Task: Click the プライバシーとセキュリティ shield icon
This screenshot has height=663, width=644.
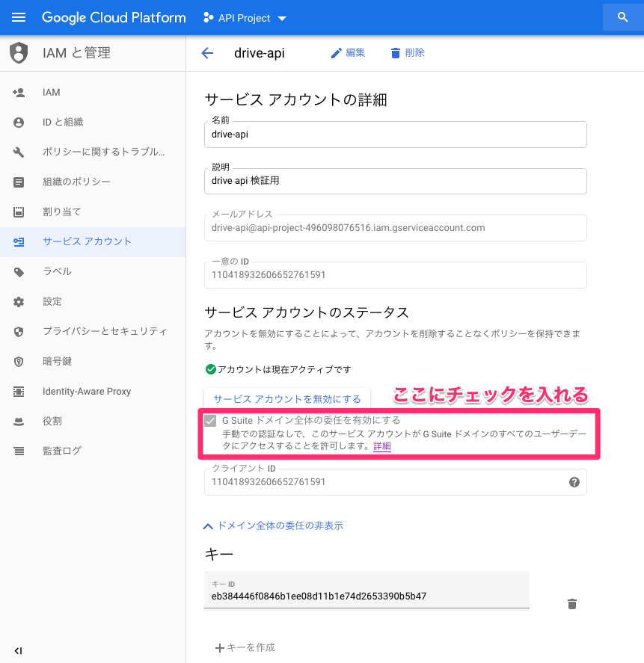Action: [x=19, y=332]
